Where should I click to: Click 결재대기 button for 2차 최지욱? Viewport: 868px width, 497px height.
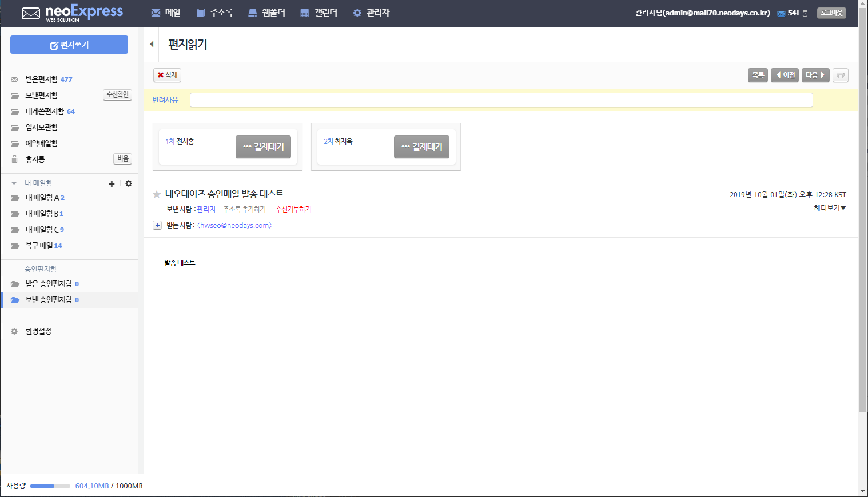pos(421,147)
